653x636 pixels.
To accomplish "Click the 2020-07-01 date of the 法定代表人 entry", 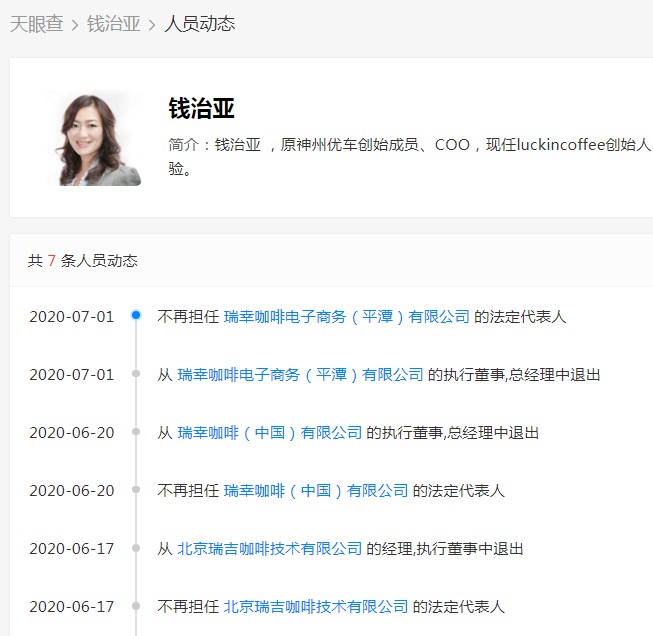I will pos(72,317).
